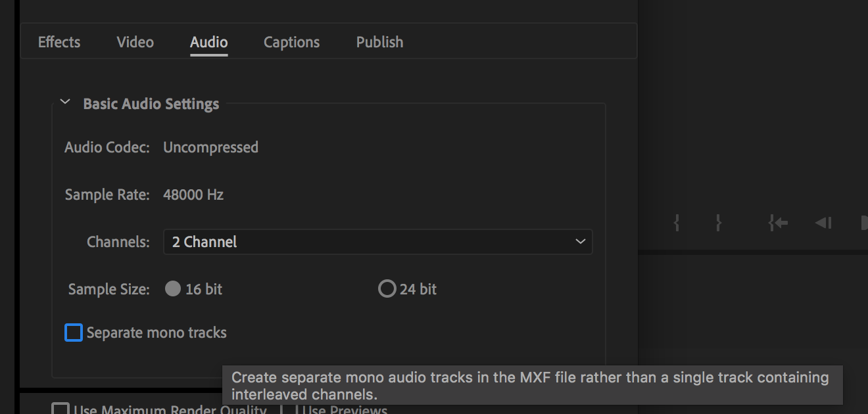Open the Channels dropdown
The image size is (868, 414).
[377, 242]
